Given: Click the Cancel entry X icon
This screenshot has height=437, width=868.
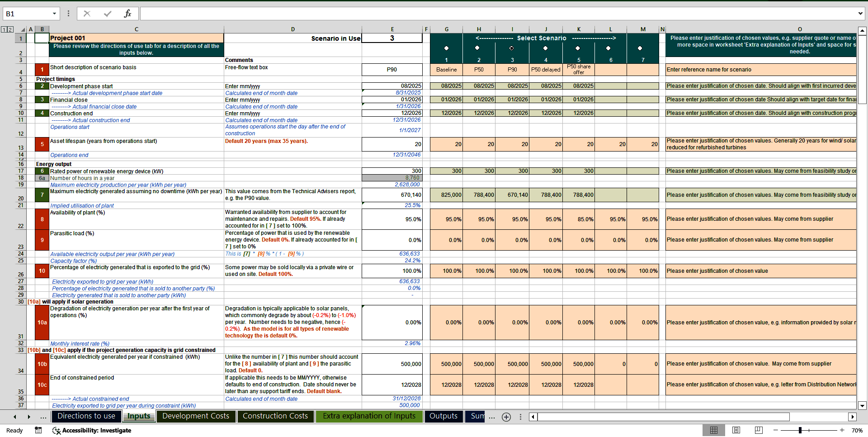Looking at the screenshot, I should pos(87,14).
